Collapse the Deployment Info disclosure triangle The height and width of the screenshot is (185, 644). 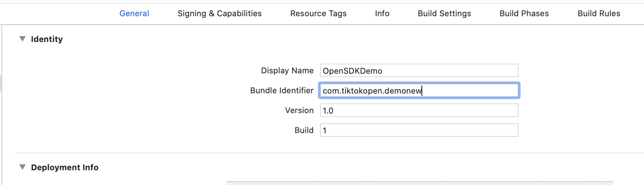tap(22, 167)
